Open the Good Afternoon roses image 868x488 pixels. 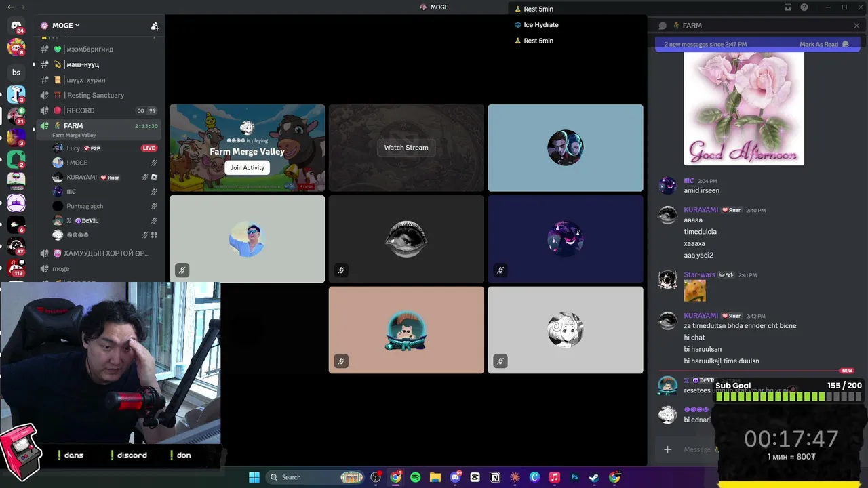744,108
